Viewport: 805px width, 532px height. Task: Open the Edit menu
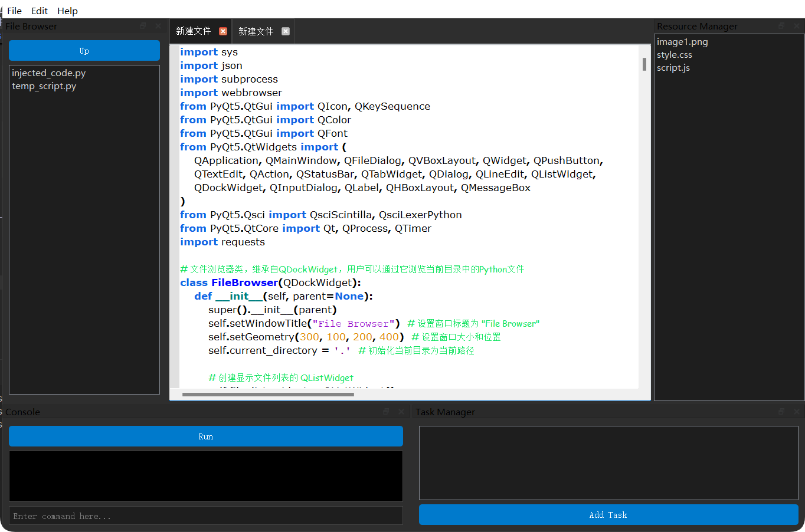tap(40, 11)
